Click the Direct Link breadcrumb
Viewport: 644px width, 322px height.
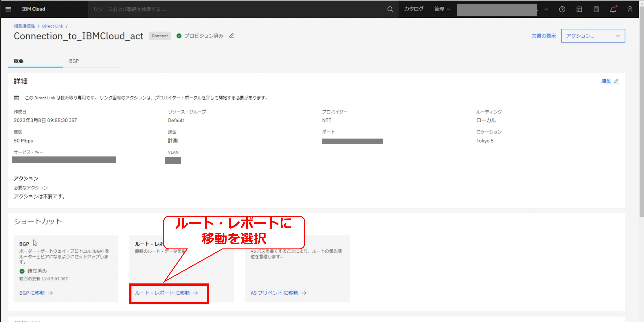click(53, 26)
